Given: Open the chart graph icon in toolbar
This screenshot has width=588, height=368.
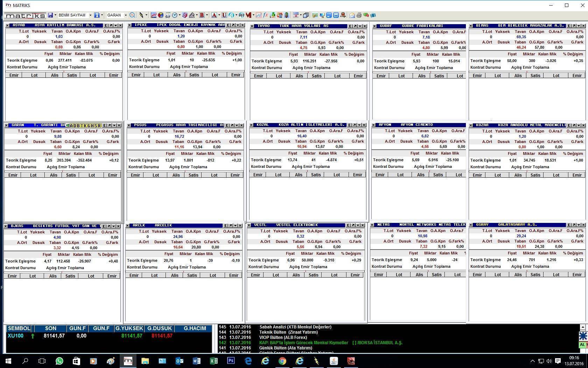Looking at the screenshot, I should coord(153,15).
